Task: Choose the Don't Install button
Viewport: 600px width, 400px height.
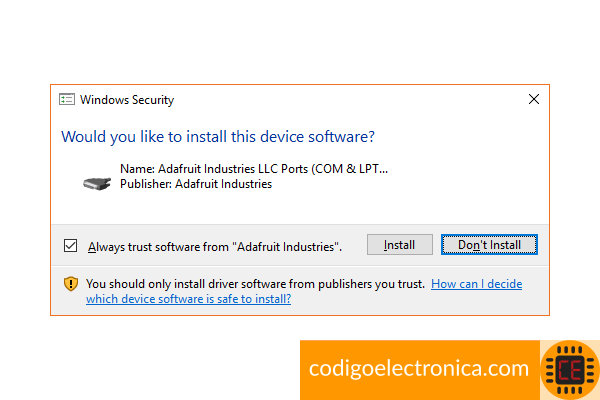Action: click(x=489, y=245)
